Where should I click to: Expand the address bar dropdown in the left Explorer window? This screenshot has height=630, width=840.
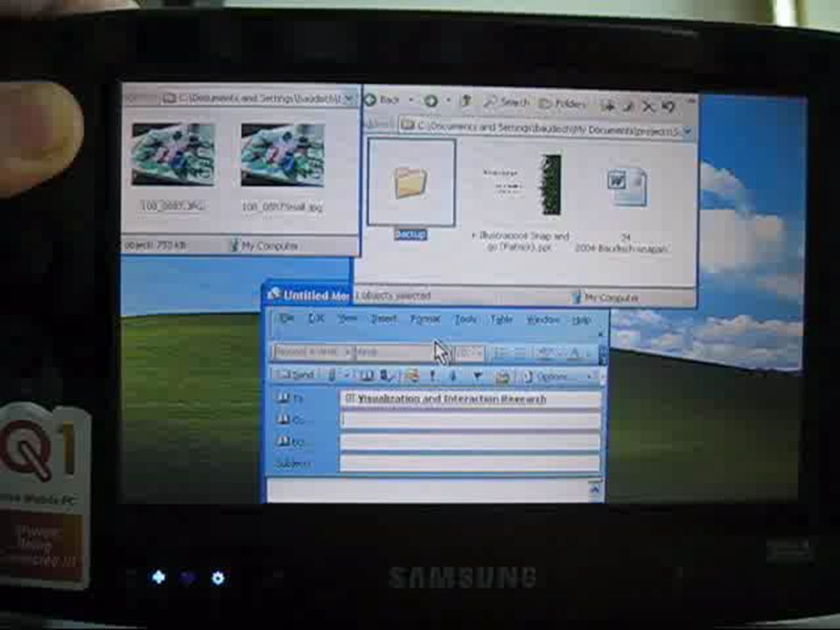pos(350,99)
